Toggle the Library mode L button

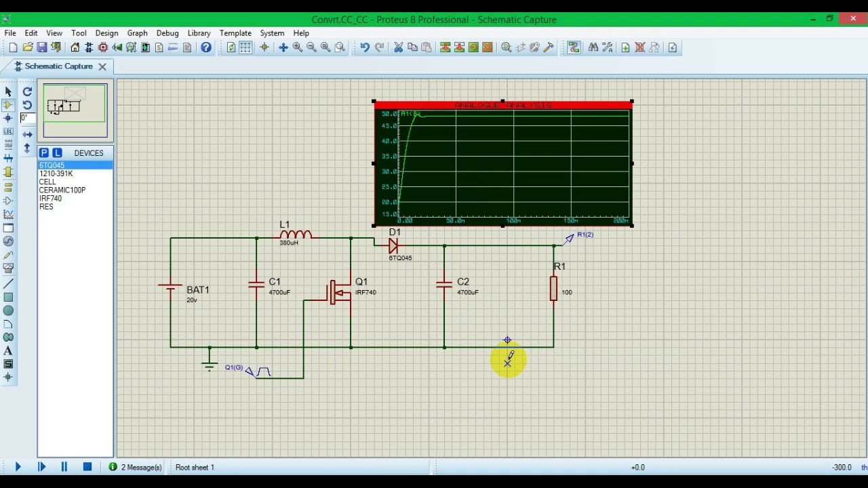click(x=57, y=153)
